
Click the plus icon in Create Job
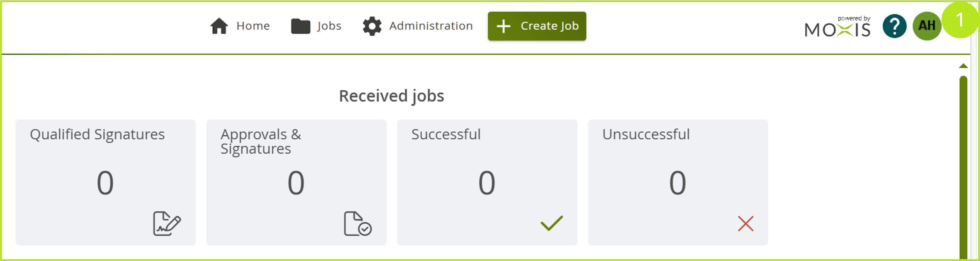503,26
